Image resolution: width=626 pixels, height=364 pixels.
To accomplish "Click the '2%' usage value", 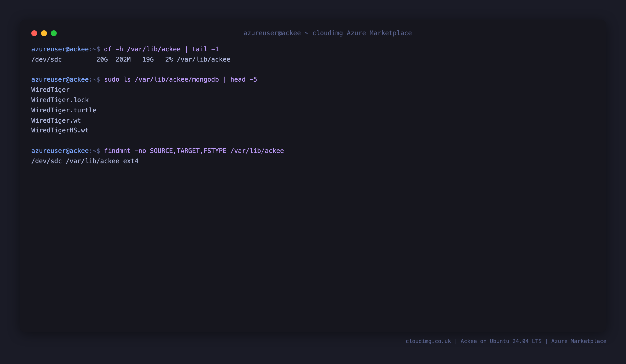I will [169, 60].
